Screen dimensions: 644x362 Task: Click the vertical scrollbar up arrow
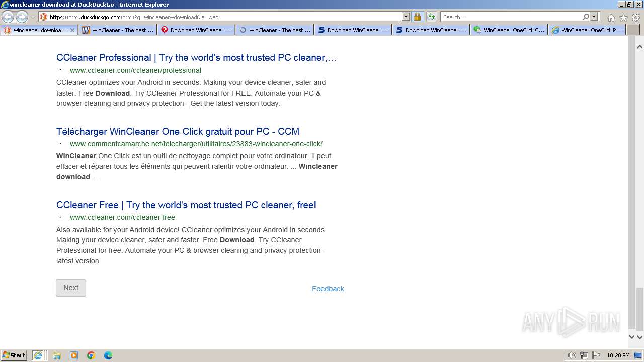640,47
